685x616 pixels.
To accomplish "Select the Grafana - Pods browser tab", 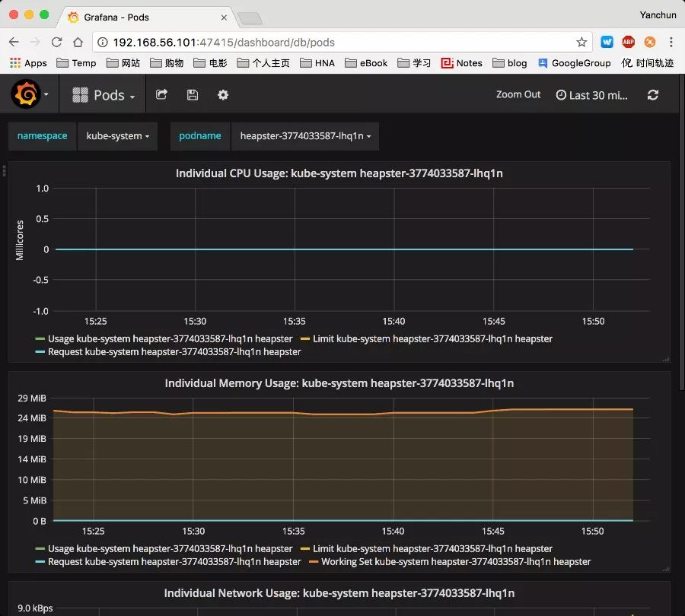I will click(145, 16).
